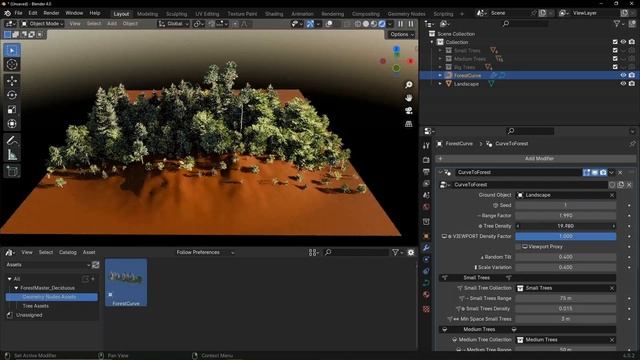The width and height of the screenshot is (640, 360).
Task: Select rendered viewport shading sphere
Action: point(382,24)
